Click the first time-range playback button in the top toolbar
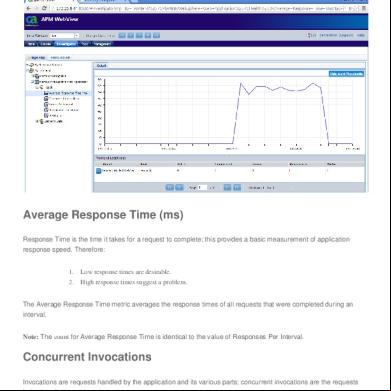The image size is (391, 391). (122, 35)
